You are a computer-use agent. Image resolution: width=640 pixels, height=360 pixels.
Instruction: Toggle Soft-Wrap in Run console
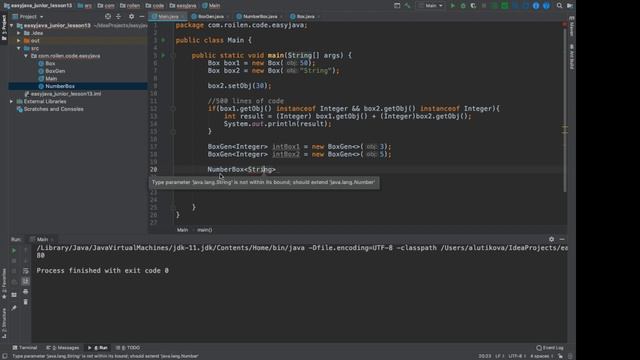click(x=26, y=271)
